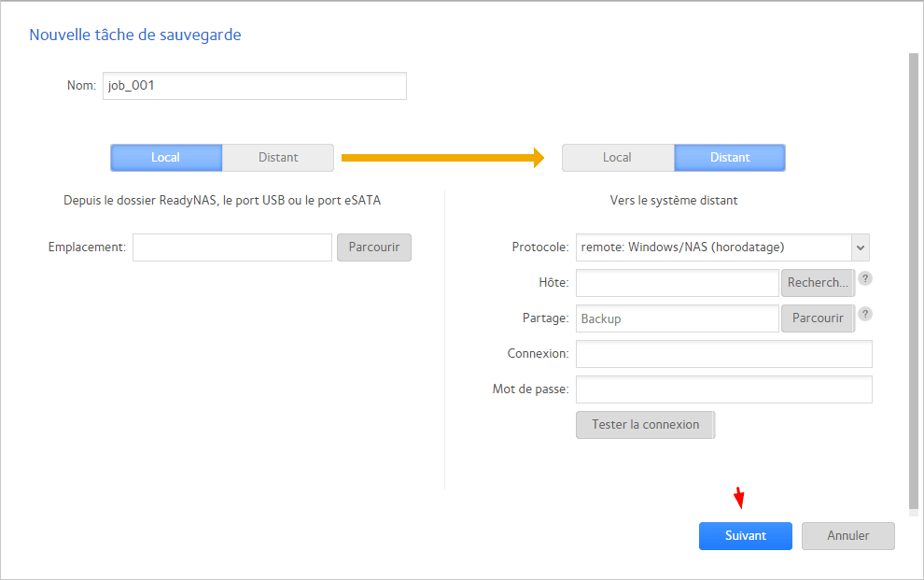
Task: Select Distant toggle for destination side
Action: (730, 158)
